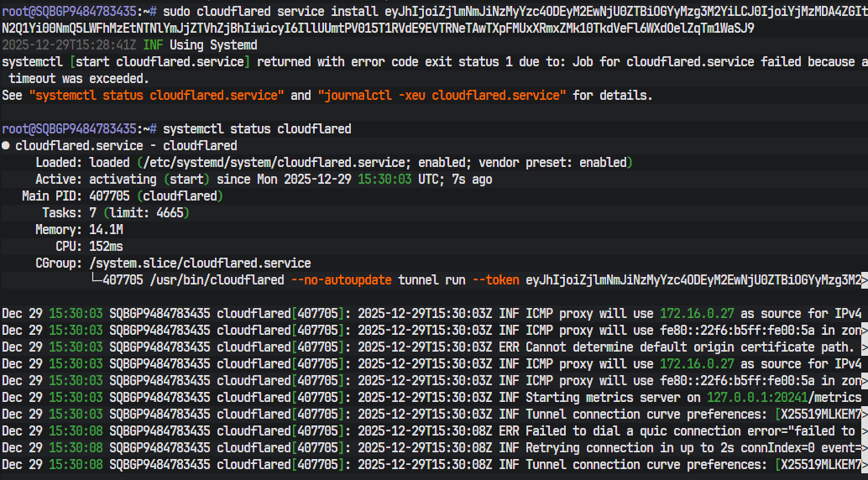
Task: Click the timestamp 2025-12-29T15:28:41Z
Action: point(69,44)
